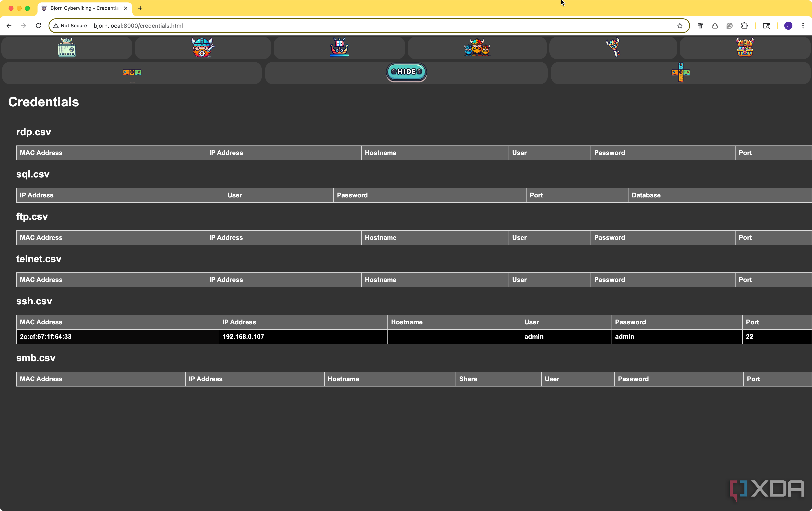This screenshot has width=812, height=511.
Task: Select the Bjorn Cyberviking browser tab
Action: [x=84, y=8]
